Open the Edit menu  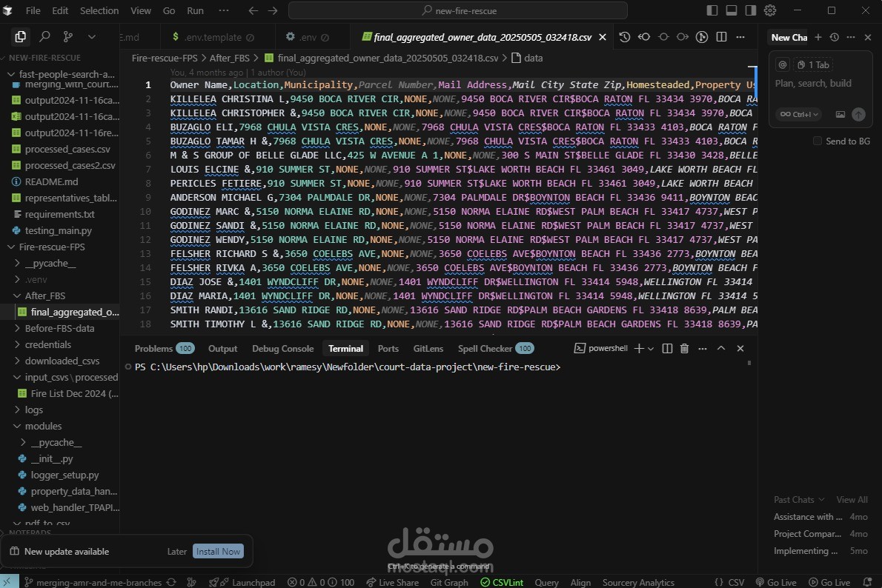[x=60, y=10]
